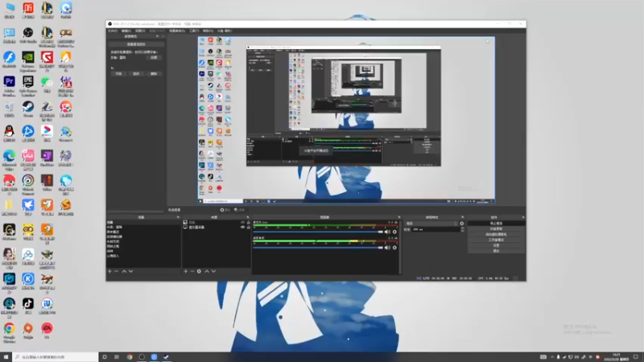Pop out the Controls dock panel

(x=522, y=217)
